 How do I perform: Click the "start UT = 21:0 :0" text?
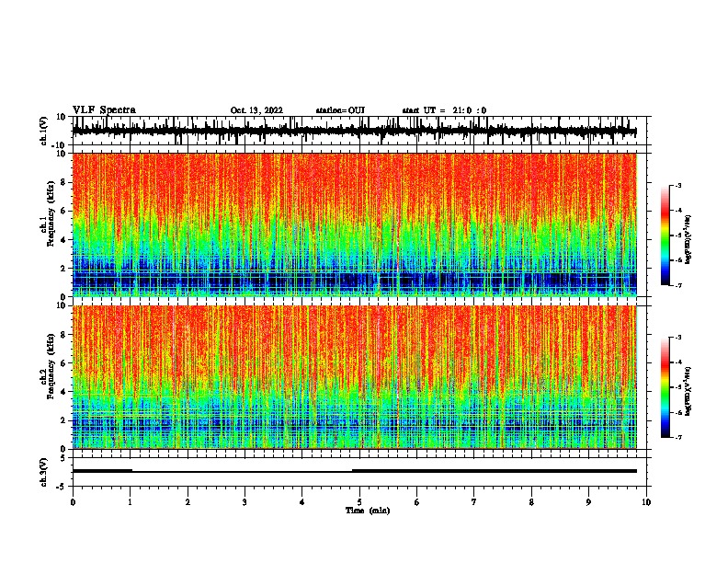tap(444, 110)
